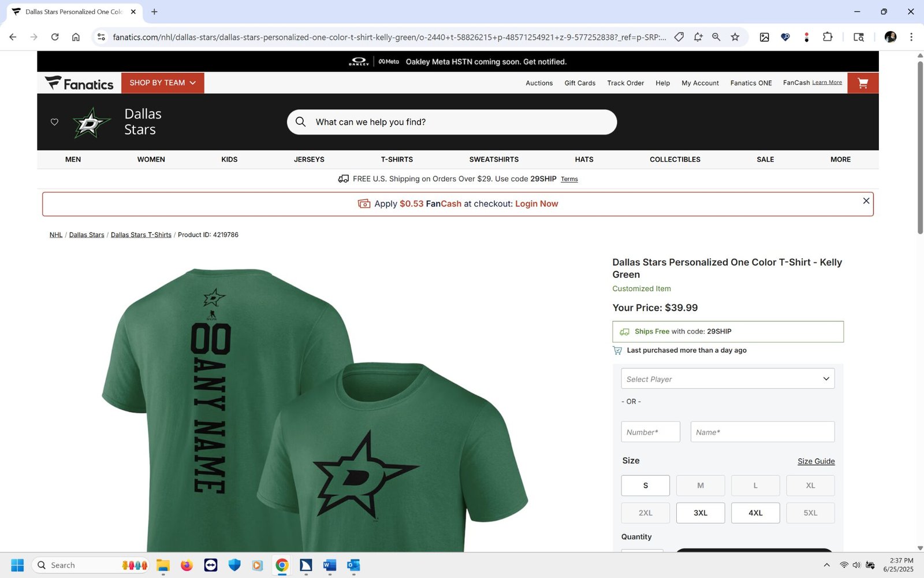Click the browser zoom magnifier icon
Image resolution: width=924 pixels, height=578 pixels.
pyautogui.click(x=716, y=37)
